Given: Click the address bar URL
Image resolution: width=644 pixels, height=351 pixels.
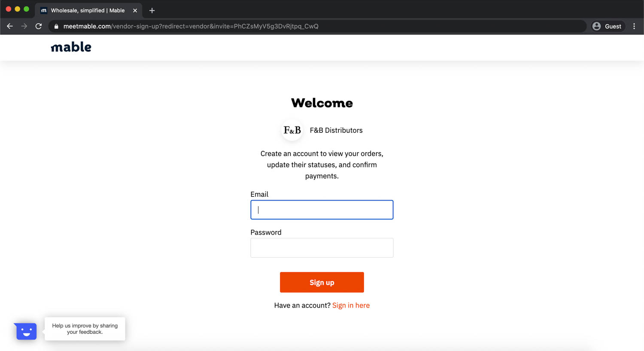Looking at the screenshot, I should point(191,26).
